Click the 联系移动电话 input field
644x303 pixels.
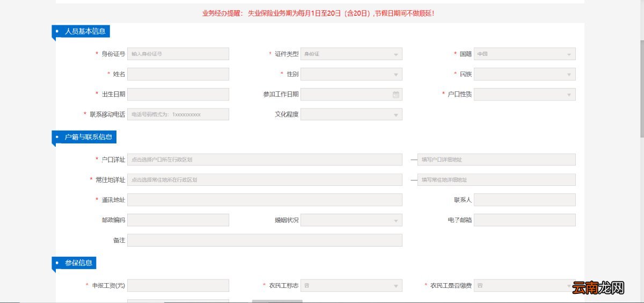pyautogui.click(x=178, y=114)
